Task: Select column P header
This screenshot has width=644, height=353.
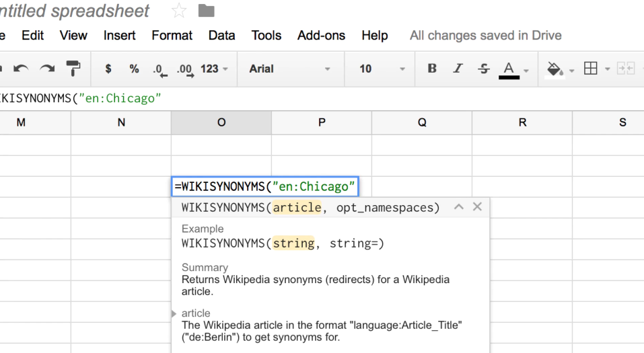Action: pyautogui.click(x=322, y=122)
